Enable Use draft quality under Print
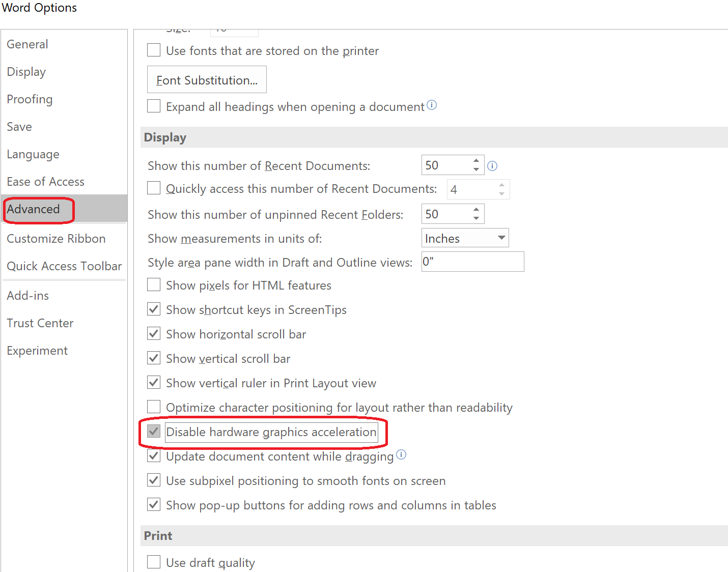The image size is (728, 572). click(x=154, y=562)
